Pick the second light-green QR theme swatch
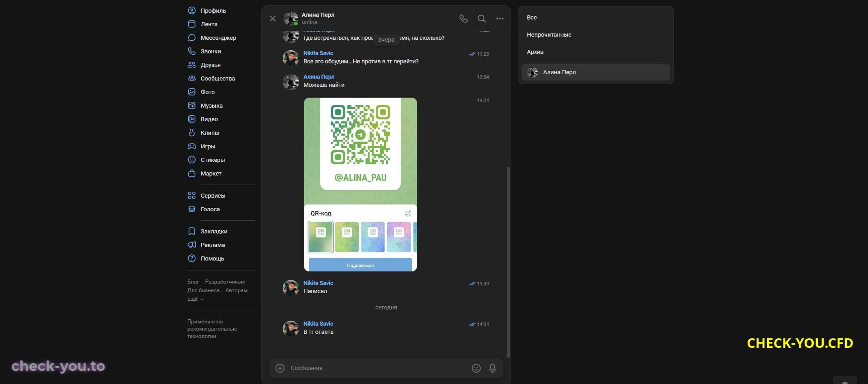 347,237
